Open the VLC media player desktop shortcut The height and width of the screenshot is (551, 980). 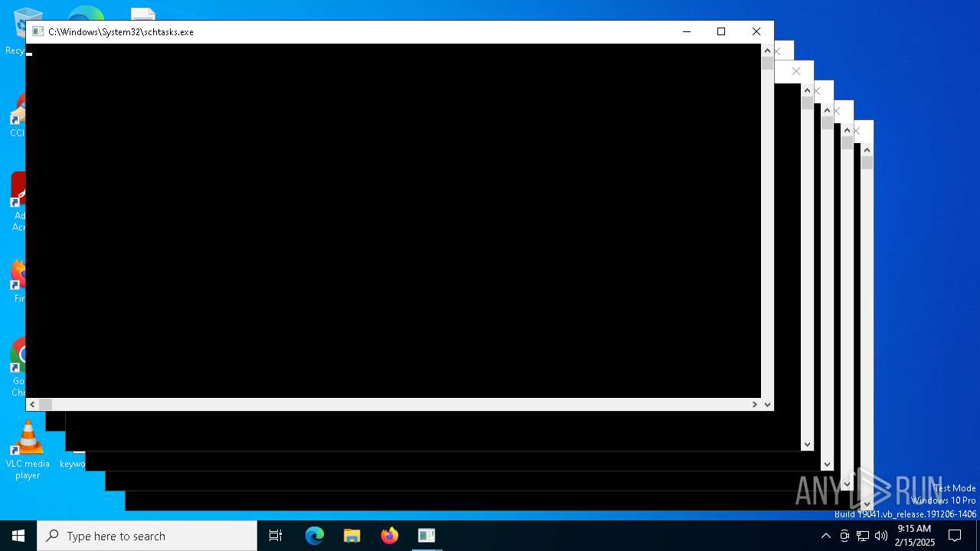(x=28, y=451)
